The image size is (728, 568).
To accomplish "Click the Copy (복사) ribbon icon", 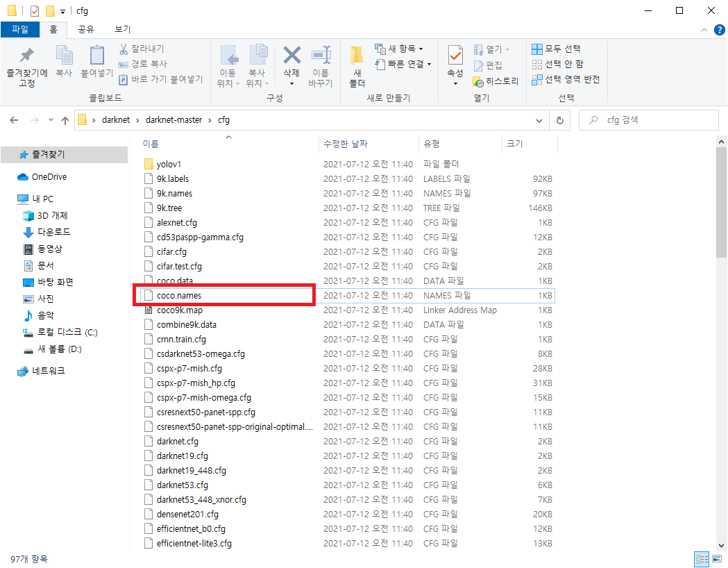I will pos(64,56).
